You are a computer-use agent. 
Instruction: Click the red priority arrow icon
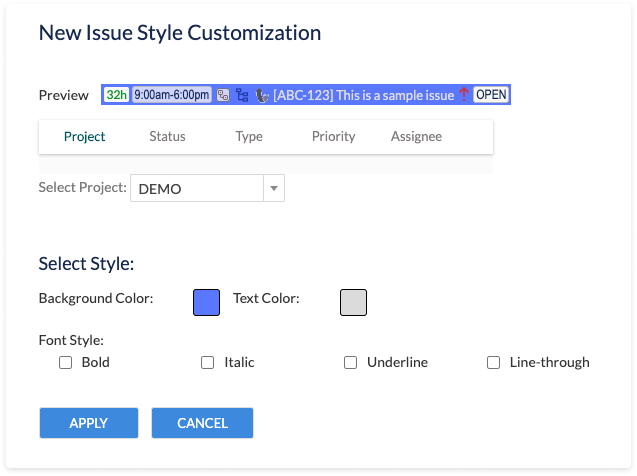point(463,95)
